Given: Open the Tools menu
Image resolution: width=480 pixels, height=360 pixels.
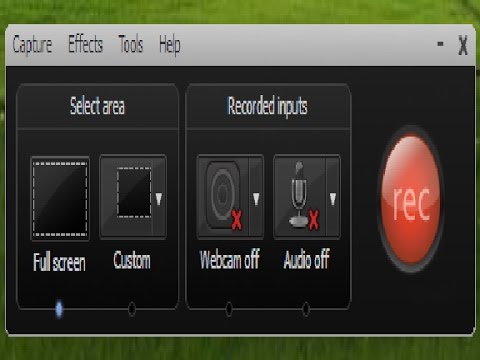Looking at the screenshot, I should click(131, 44).
